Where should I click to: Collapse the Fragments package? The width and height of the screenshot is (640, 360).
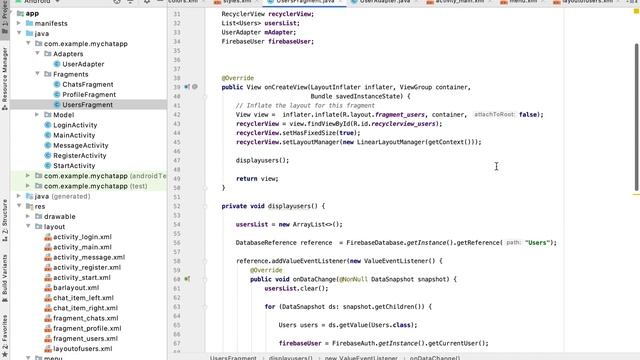(x=38, y=74)
